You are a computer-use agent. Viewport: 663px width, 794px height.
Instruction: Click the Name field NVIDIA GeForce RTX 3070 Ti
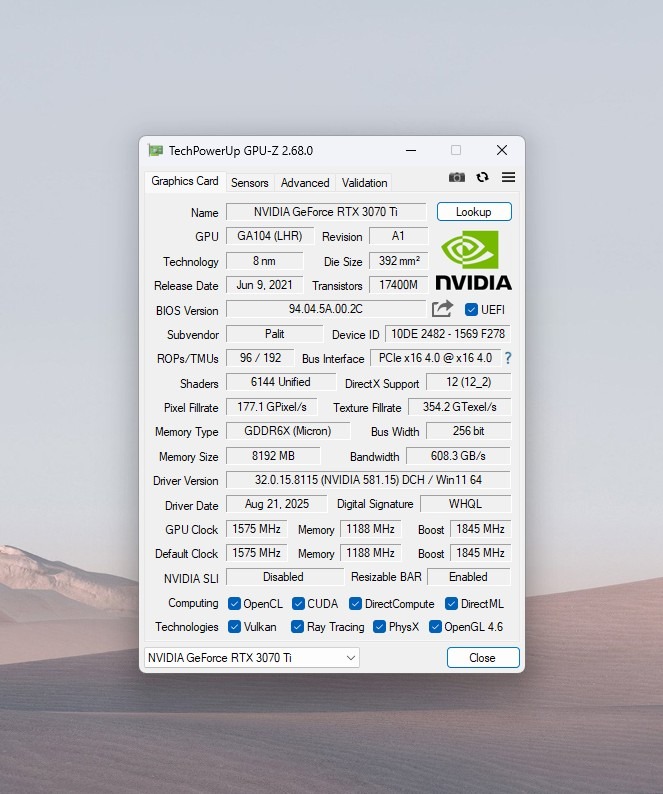(326, 212)
